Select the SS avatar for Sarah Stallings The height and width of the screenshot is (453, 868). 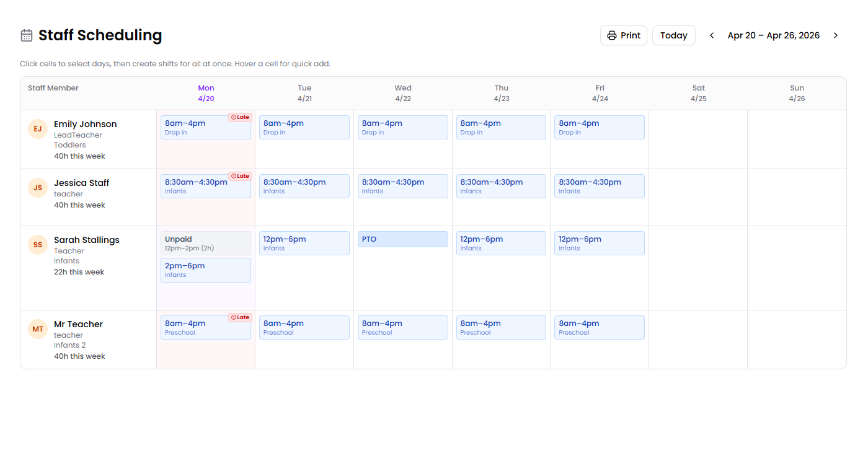(x=38, y=245)
